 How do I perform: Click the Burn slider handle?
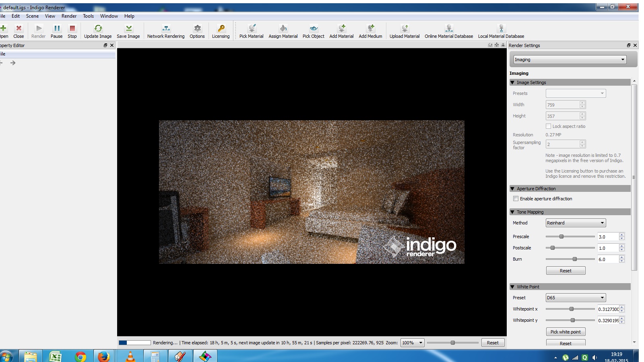(x=575, y=259)
